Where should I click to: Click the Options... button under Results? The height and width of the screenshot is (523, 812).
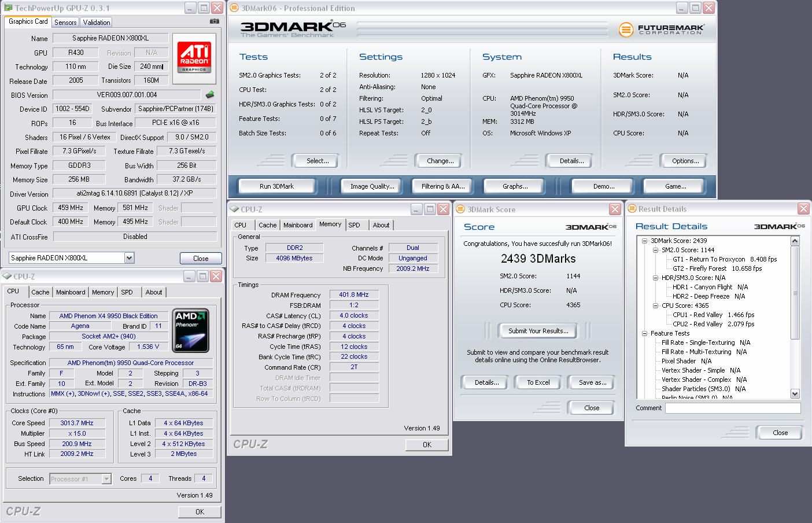tap(684, 161)
